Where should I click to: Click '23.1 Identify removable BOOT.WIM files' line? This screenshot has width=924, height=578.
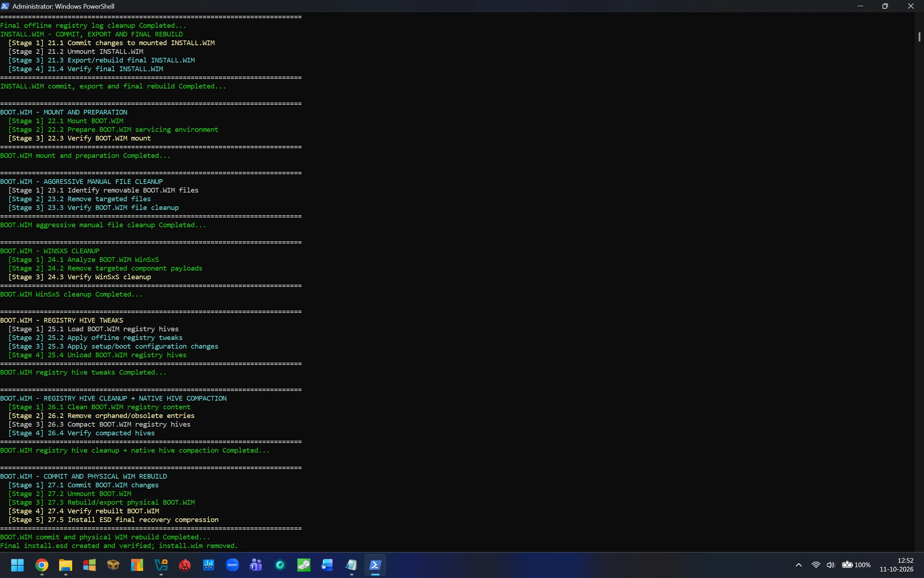[x=123, y=190]
